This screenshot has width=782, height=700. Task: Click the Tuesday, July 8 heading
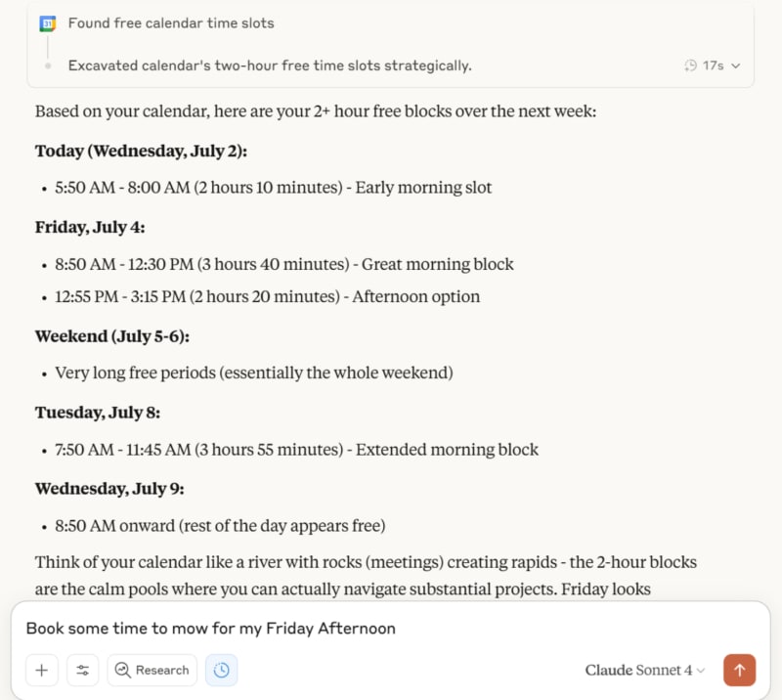(98, 413)
